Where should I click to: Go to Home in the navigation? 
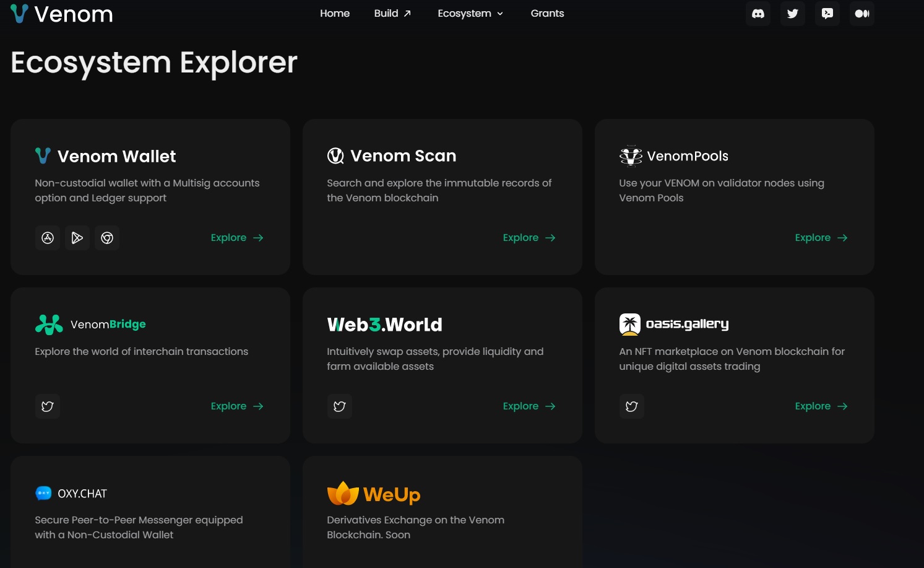335,13
